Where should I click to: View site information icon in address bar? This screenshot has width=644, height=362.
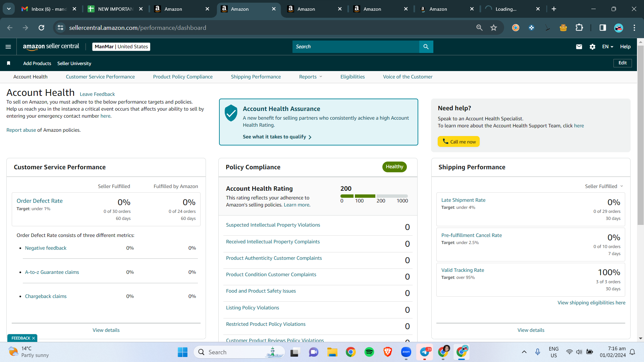tap(60, 28)
